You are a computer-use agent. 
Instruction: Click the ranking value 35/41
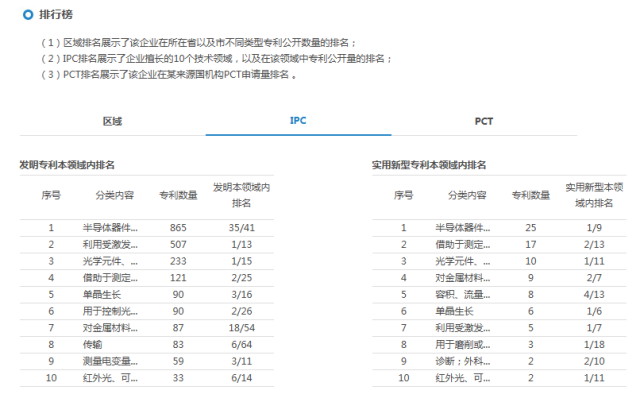(242, 228)
